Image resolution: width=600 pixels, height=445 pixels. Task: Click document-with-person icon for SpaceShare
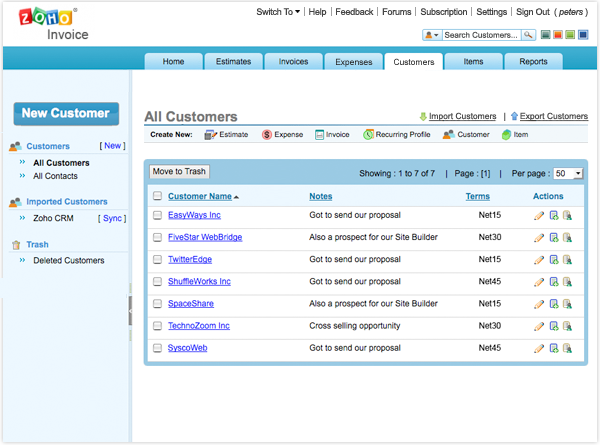[567, 305]
